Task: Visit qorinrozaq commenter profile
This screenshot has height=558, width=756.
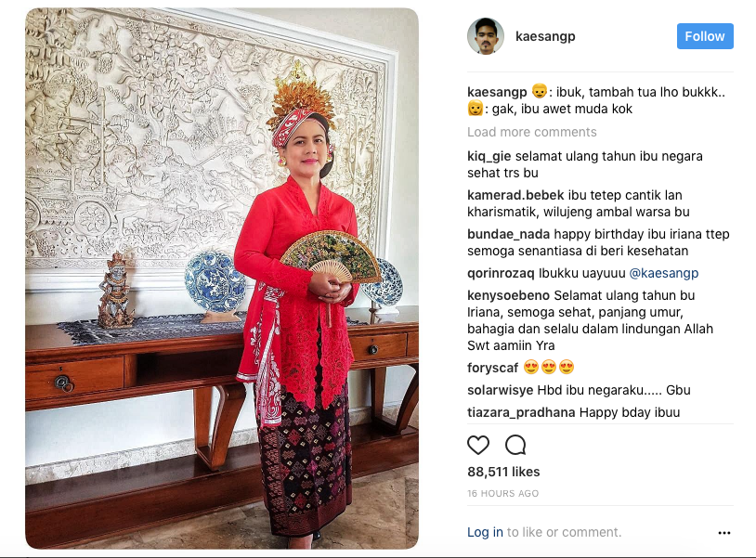Action: 501,273
